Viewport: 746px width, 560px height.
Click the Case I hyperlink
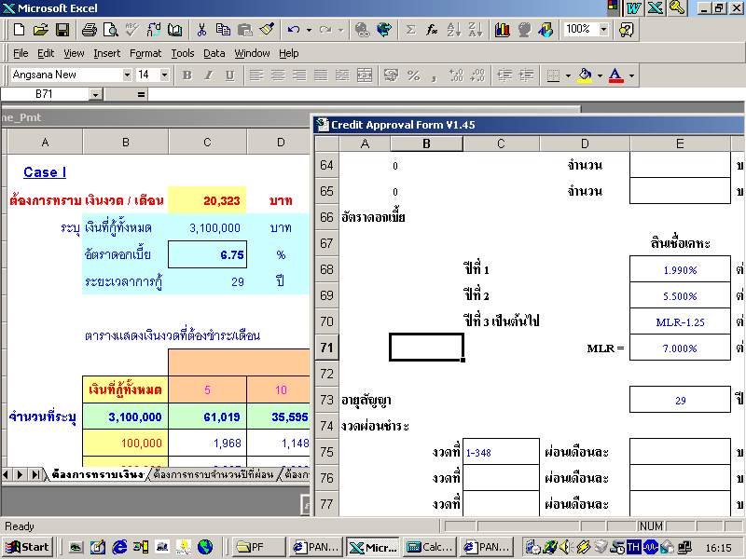coord(45,172)
